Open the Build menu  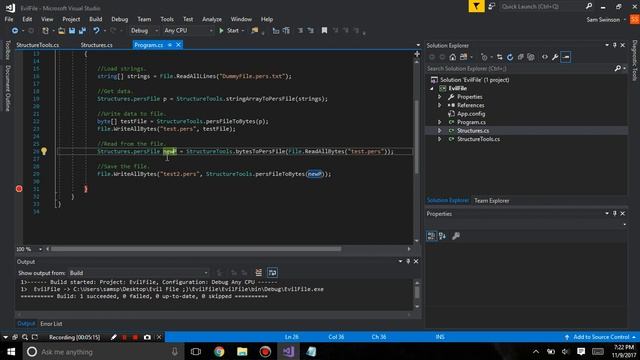(x=96, y=19)
